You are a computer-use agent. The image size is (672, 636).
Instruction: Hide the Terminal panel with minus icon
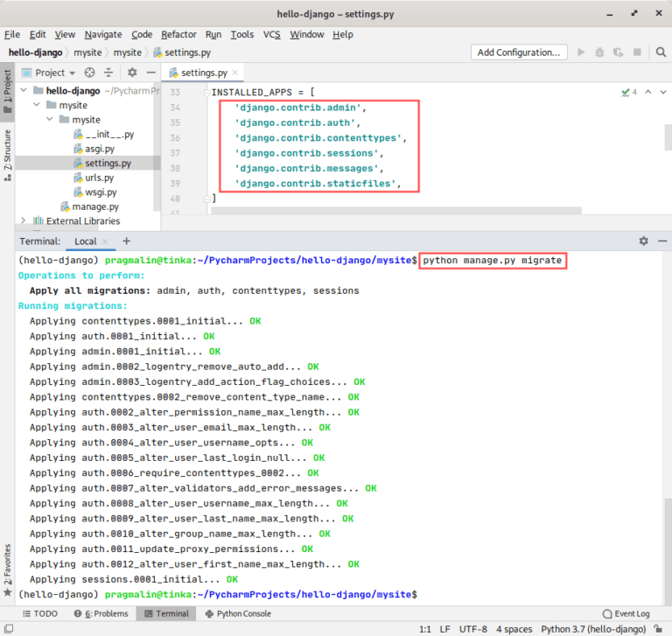pyautogui.click(x=662, y=241)
